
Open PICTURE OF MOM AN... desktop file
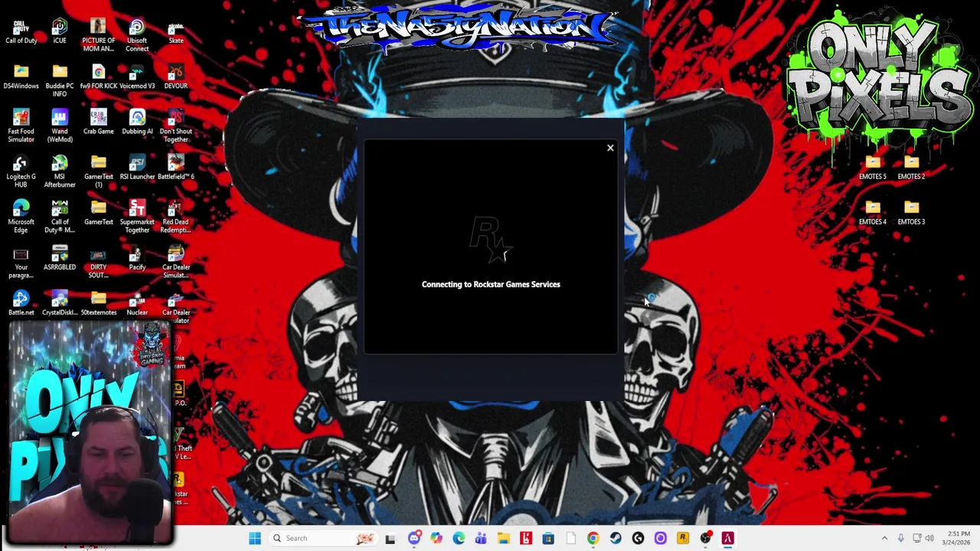coord(98,36)
